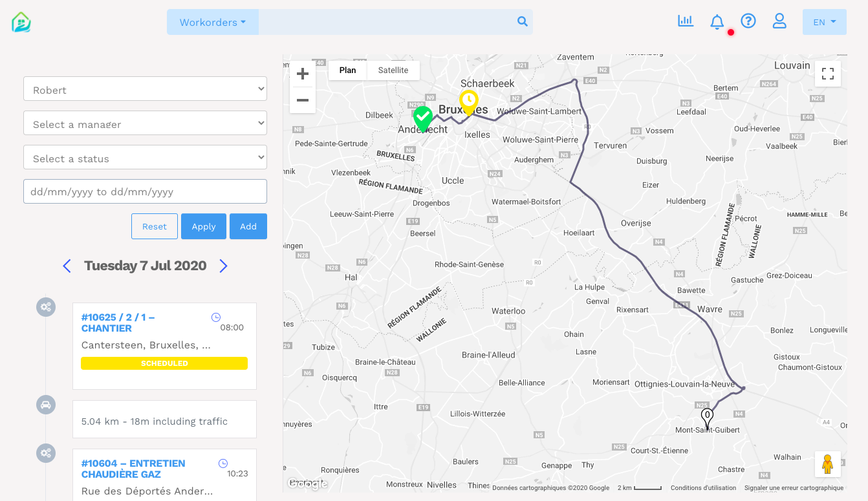
Task: Enter fullscreen map mode
Action: pos(827,73)
